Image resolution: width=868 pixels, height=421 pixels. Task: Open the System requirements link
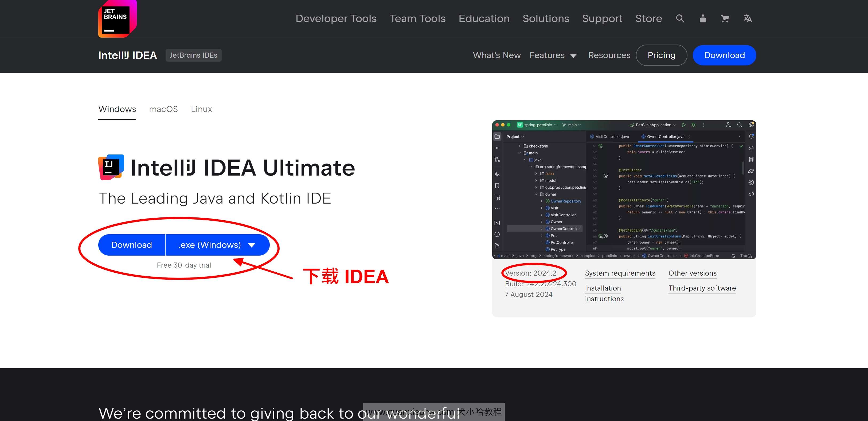[620, 273]
